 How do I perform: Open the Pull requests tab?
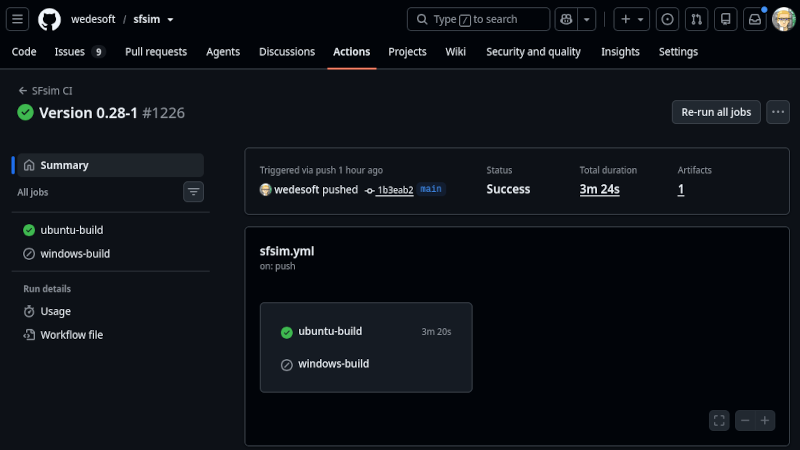click(x=156, y=52)
